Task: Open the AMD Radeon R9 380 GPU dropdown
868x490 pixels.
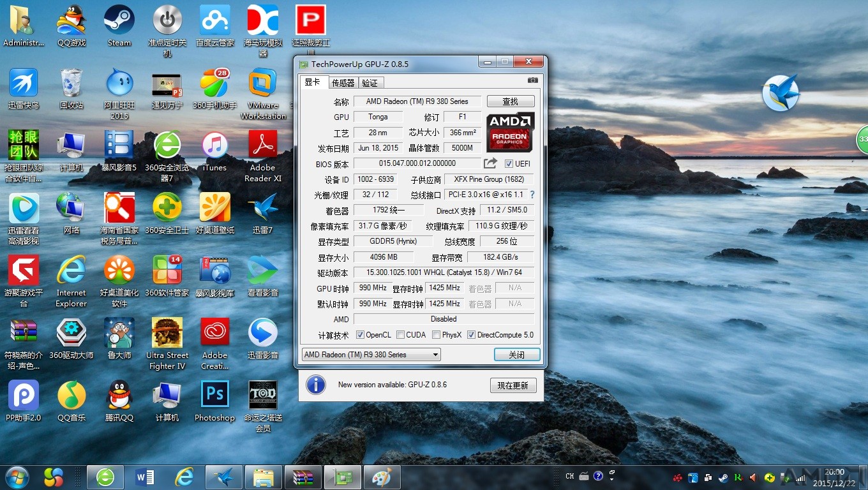Action: (371, 355)
